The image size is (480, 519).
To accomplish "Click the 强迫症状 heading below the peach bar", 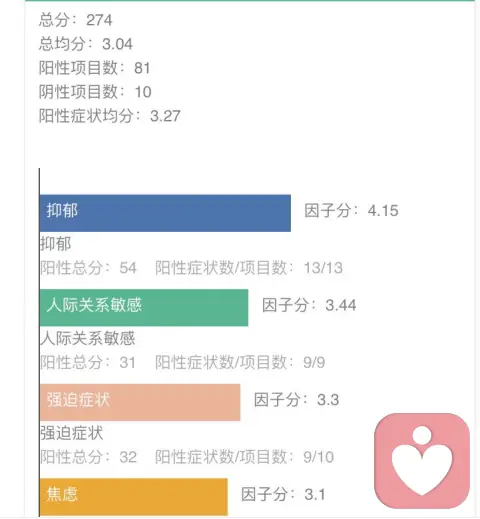I will pos(72,433).
